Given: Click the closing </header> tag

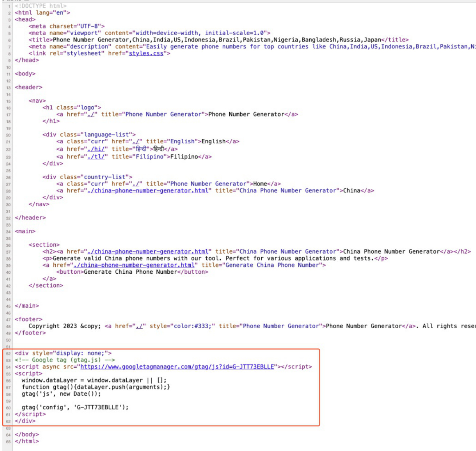Looking at the screenshot, I should [30, 218].
